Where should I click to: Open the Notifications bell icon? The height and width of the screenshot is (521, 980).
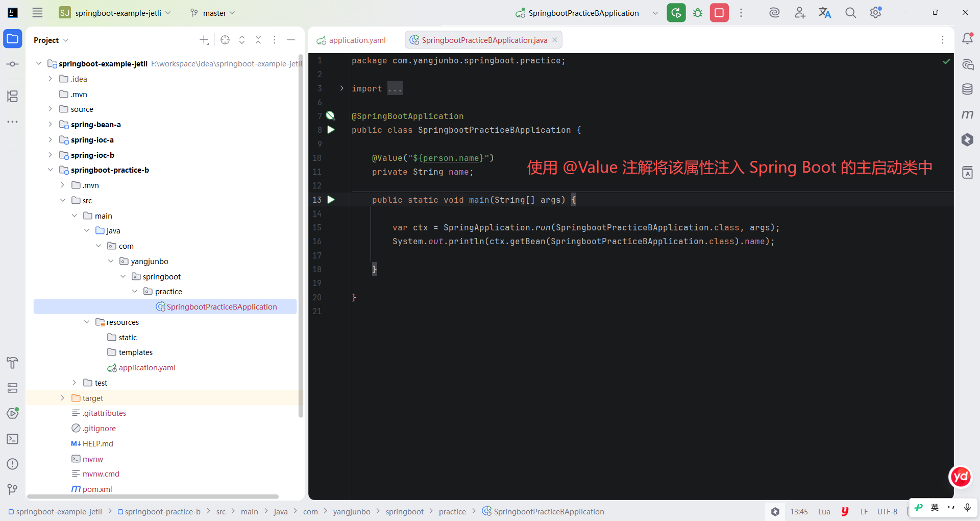(x=967, y=38)
